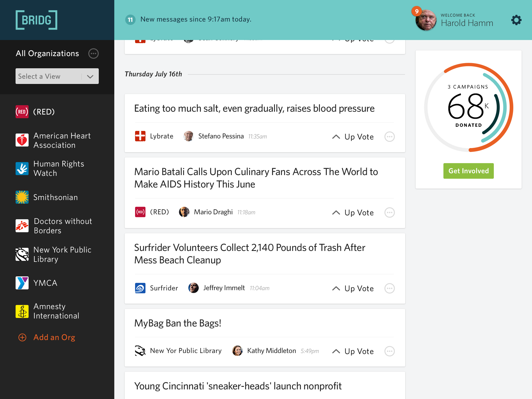
Task: Click the Mario Draghi author name
Action: pyautogui.click(x=213, y=212)
